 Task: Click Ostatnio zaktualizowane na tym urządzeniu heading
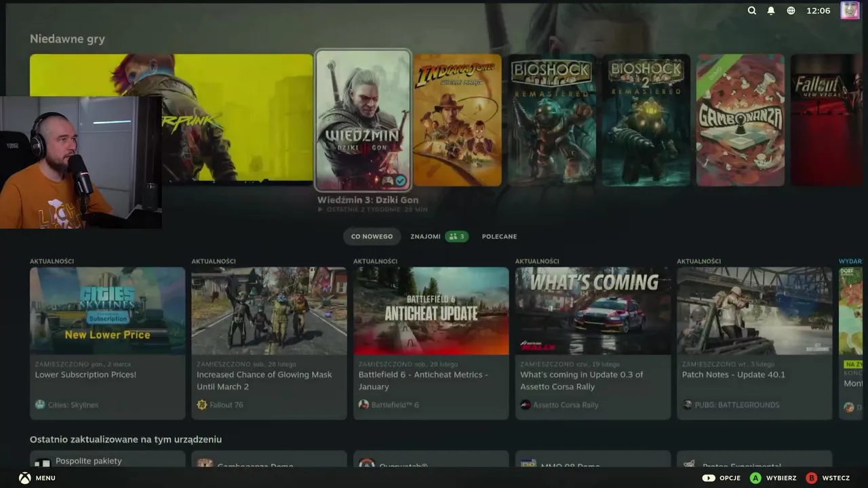click(x=125, y=439)
